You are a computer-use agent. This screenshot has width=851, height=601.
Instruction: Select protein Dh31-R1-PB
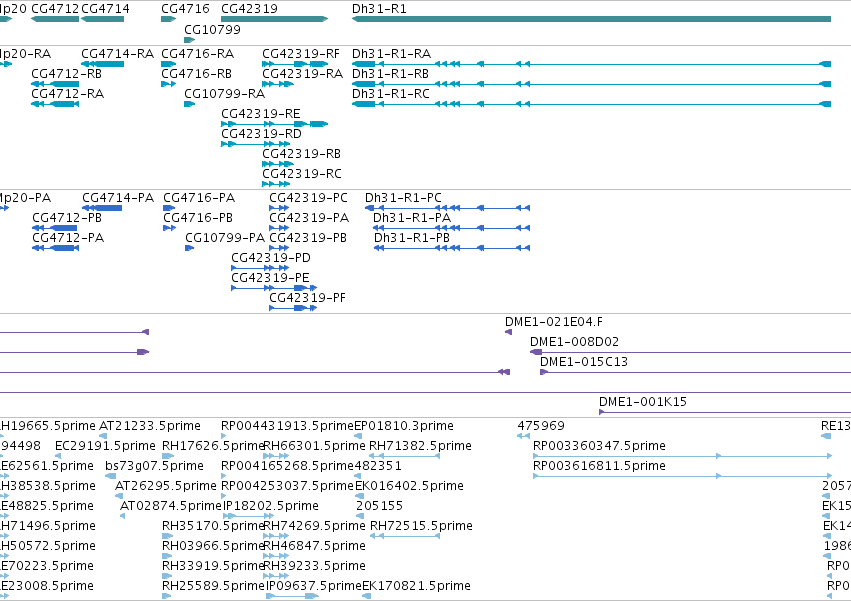point(452,248)
